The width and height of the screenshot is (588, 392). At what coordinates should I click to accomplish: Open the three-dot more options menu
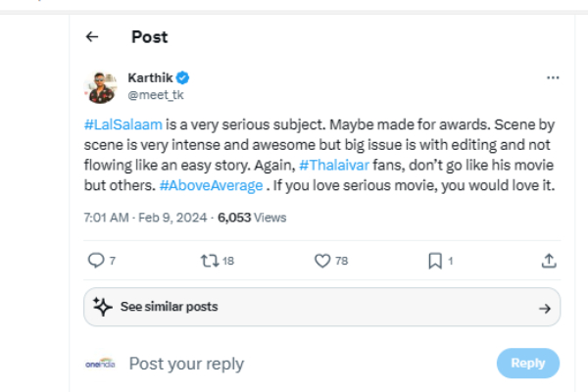coord(553,77)
